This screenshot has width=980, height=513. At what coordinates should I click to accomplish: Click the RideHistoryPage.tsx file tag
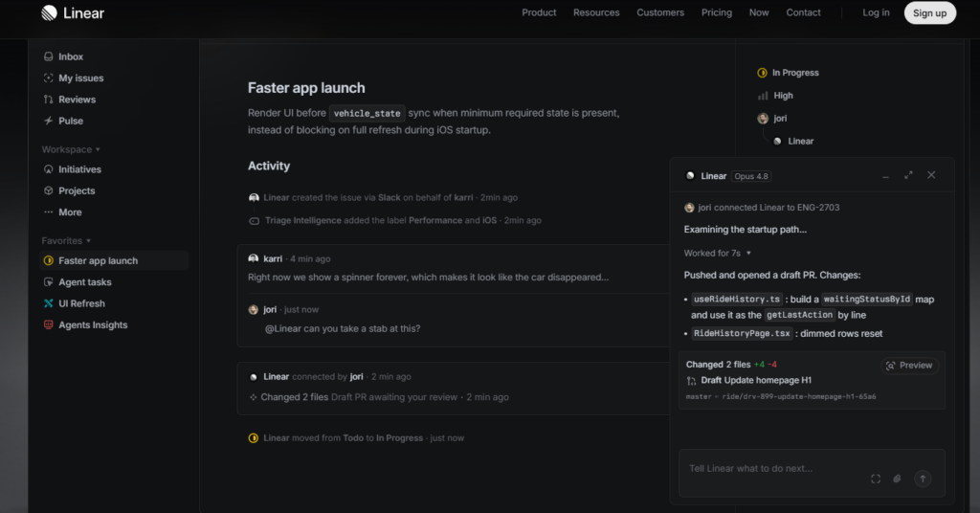[x=742, y=334]
